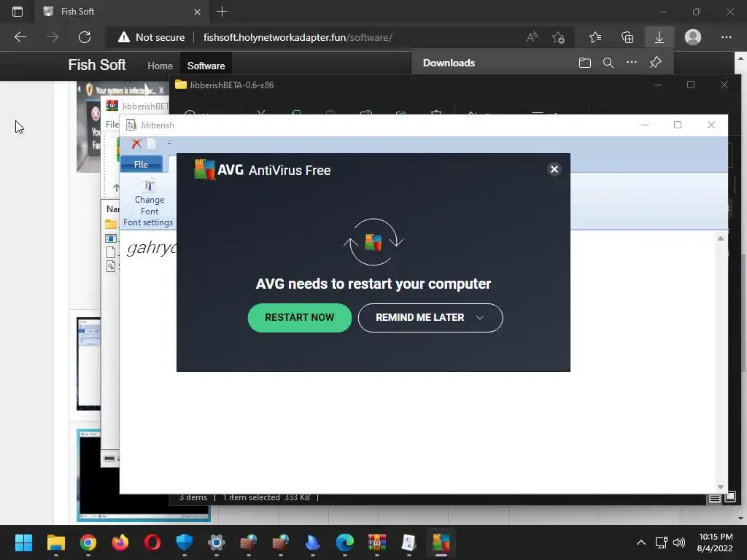
Task: Select the folder item in WinRAR file list
Action: [111, 224]
